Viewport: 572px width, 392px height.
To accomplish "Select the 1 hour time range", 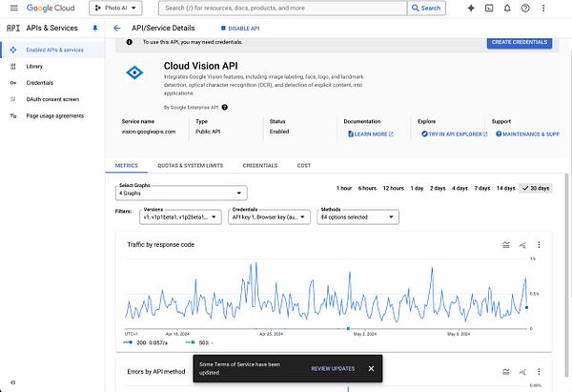I will (x=344, y=188).
